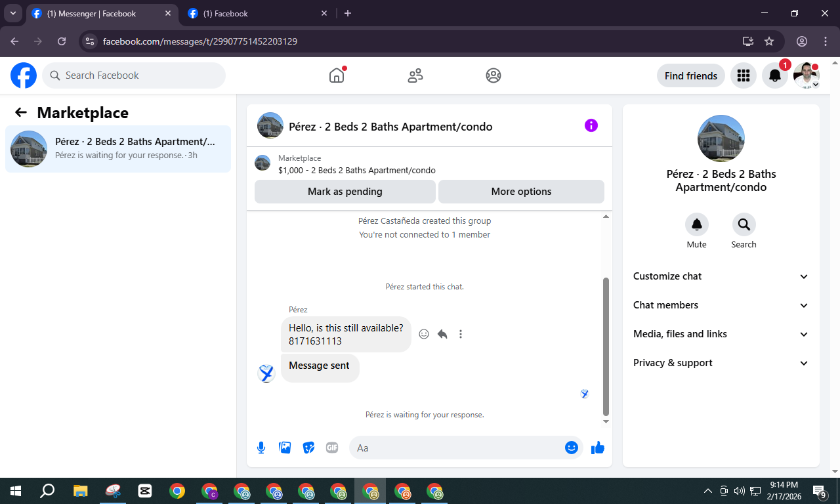Open the $1,000 Marketplace listing link

tap(357, 170)
